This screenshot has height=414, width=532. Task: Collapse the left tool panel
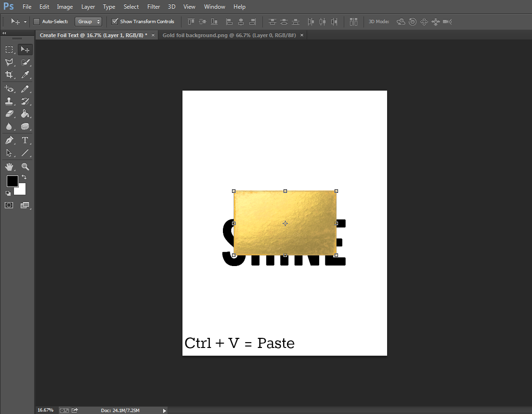[5, 33]
